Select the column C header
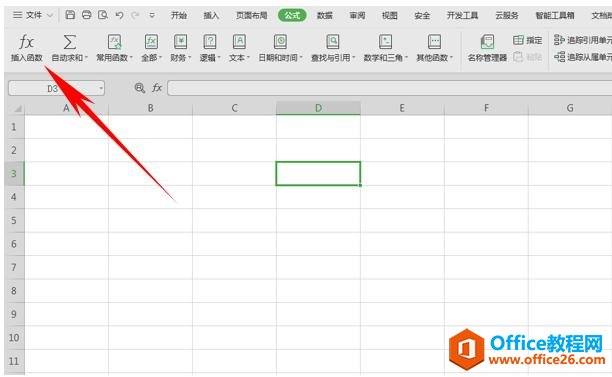Image resolution: width=612 pixels, height=377 pixels. [234, 108]
